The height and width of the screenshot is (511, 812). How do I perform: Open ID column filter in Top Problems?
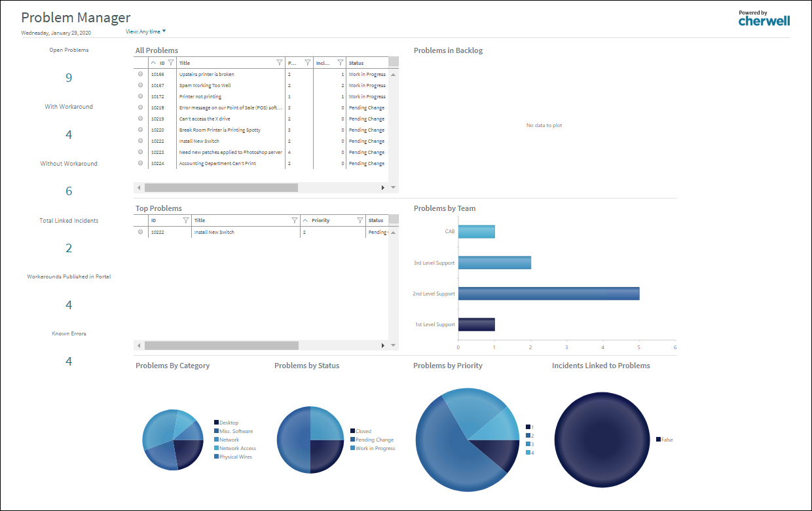coord(186,220)
